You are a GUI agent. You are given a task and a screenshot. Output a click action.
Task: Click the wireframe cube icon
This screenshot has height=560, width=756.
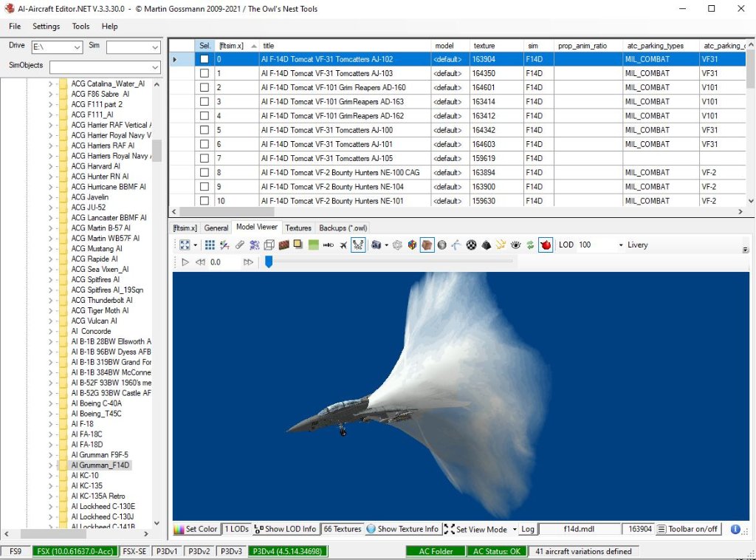[269, 245]
